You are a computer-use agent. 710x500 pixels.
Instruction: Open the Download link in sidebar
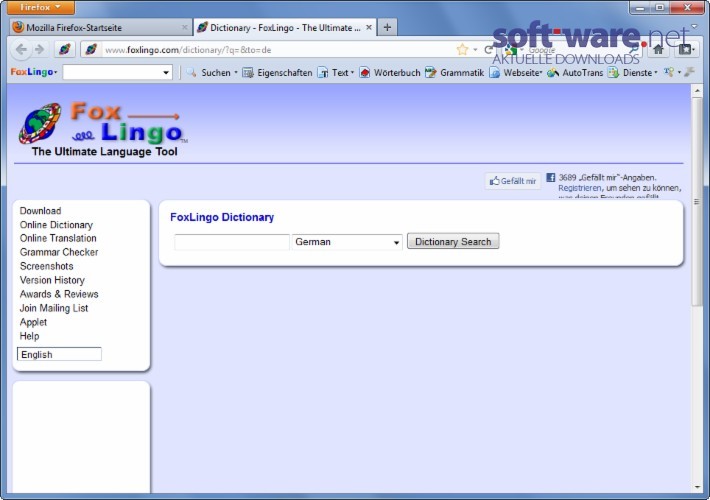(x=40, y=211)
